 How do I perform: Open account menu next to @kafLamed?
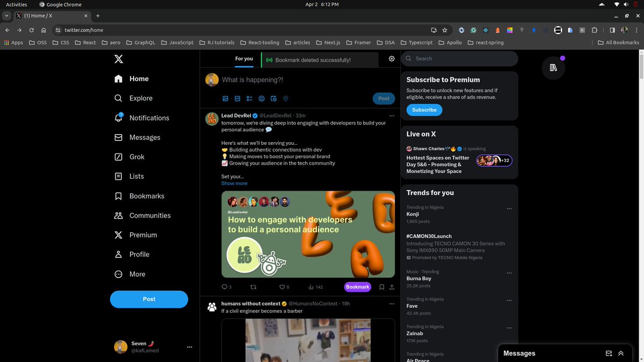point(189,346)
